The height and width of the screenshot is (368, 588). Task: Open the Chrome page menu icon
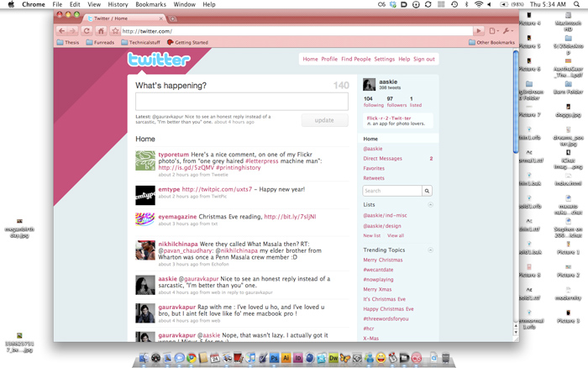pyautogui.click(x=494, y=31)
